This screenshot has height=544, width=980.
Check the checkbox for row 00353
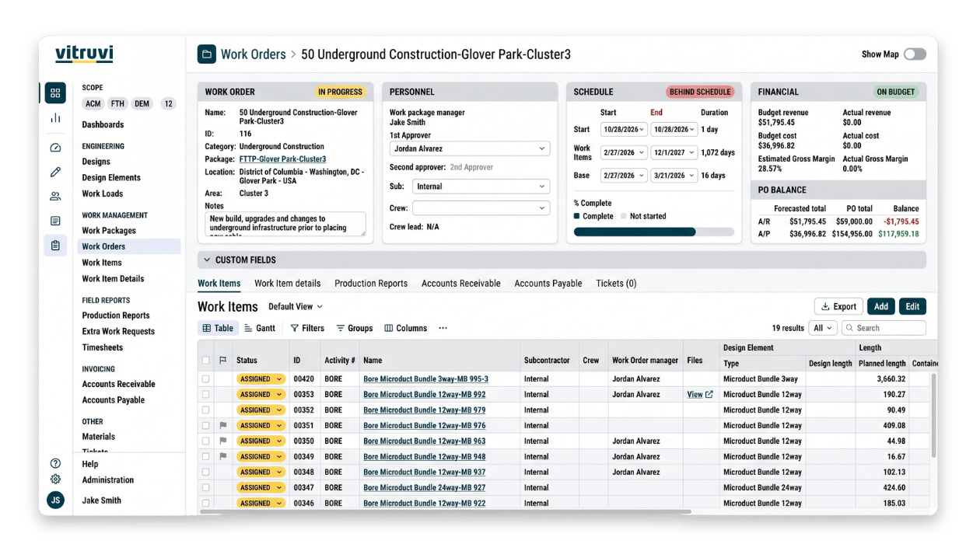coord(205,395)
